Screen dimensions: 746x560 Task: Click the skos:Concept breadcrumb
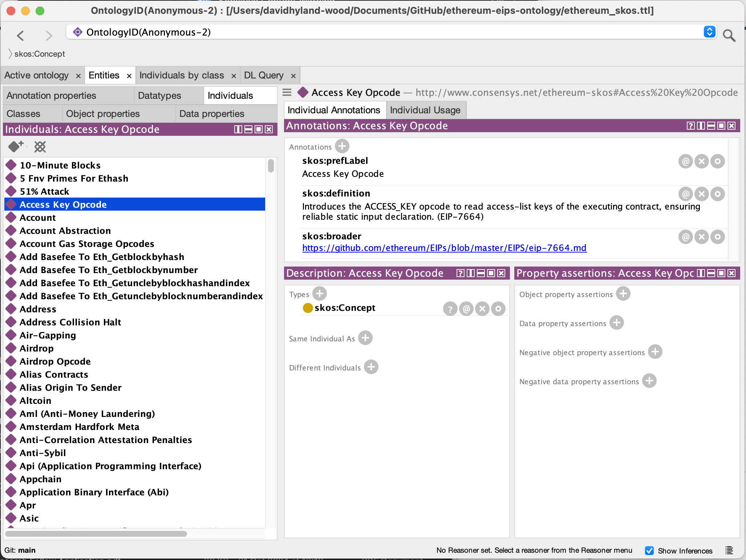click(x=40, y=54)
